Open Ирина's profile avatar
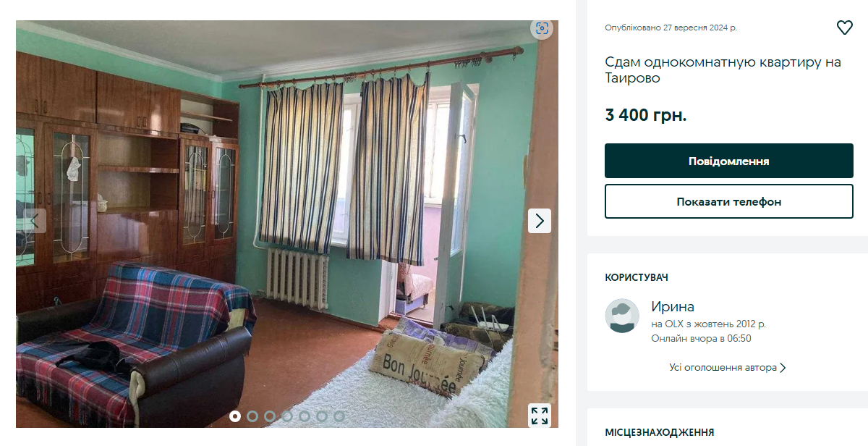868x446 pixels. (622, 316)
